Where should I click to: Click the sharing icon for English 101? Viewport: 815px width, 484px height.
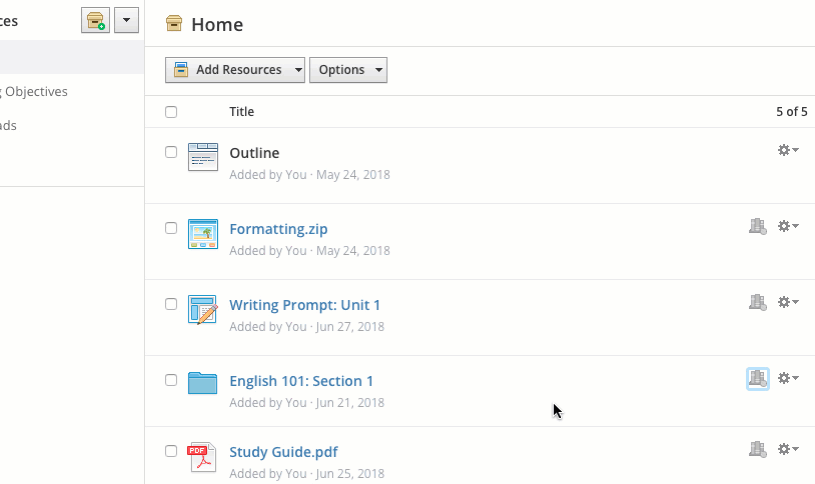tap(757, 378)
